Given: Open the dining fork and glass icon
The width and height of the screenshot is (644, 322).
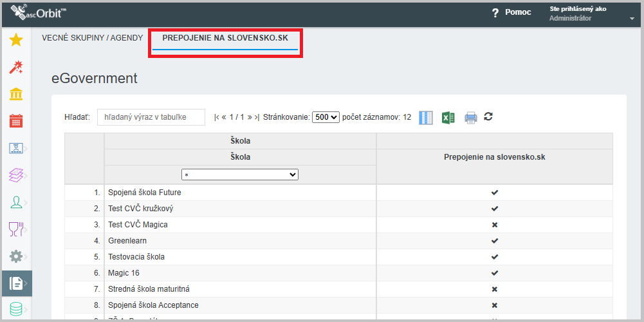Looking at the screenshot, I should click(16, 229).
